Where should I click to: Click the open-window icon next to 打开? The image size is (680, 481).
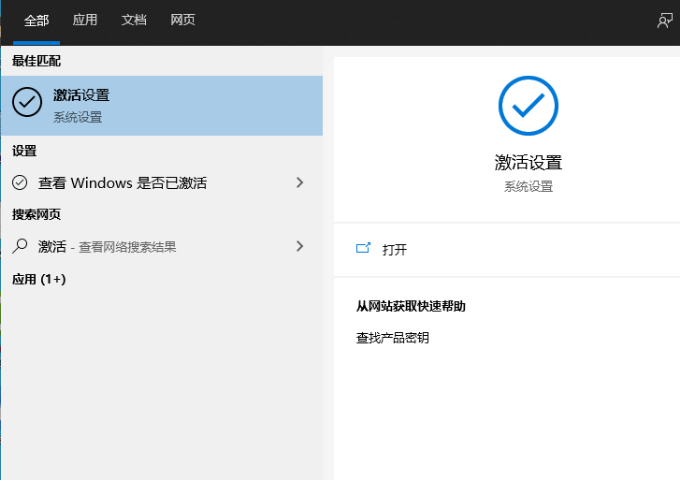pyautogui.click(x=363, y=249)
